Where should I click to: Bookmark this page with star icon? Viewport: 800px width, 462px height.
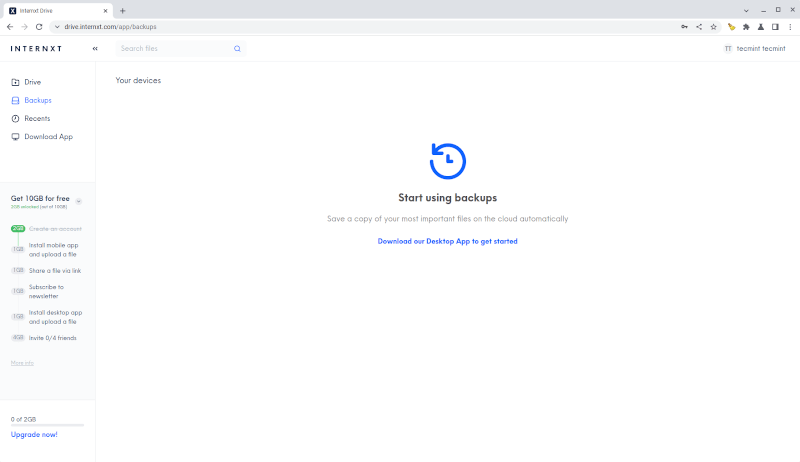(713, 27)
